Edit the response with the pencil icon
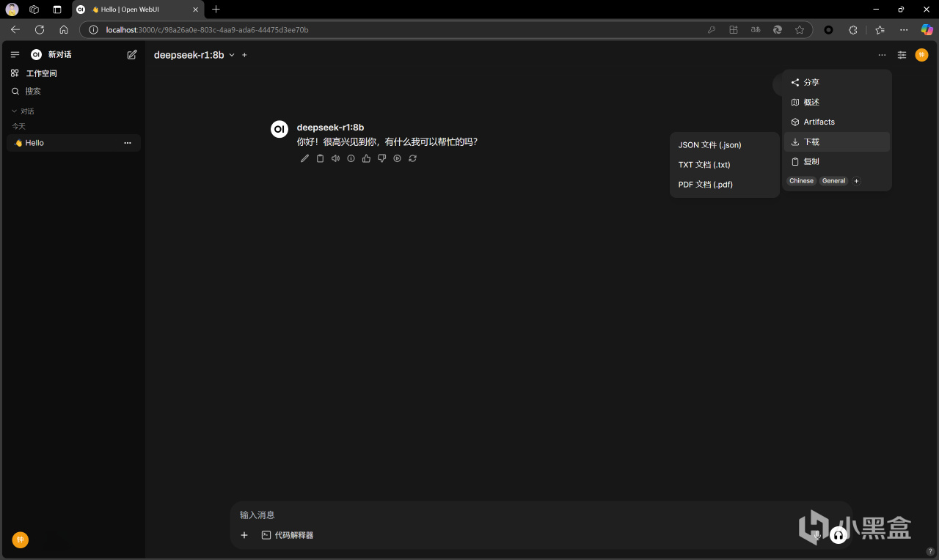939x560 pixels. 304,158
